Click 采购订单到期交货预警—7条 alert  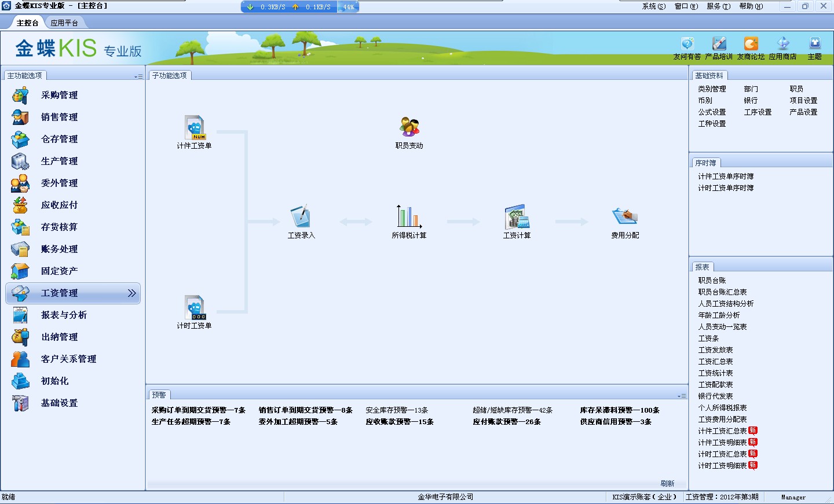tap(199, 410)
